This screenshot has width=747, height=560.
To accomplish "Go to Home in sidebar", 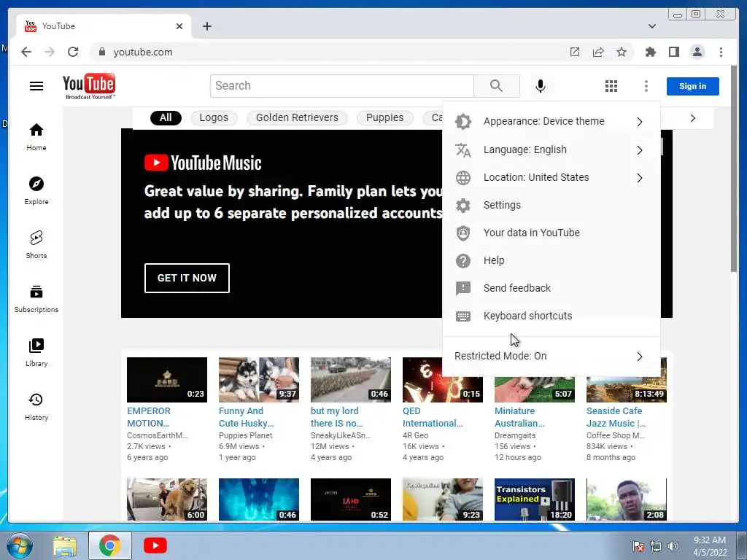I will point(36,137).
